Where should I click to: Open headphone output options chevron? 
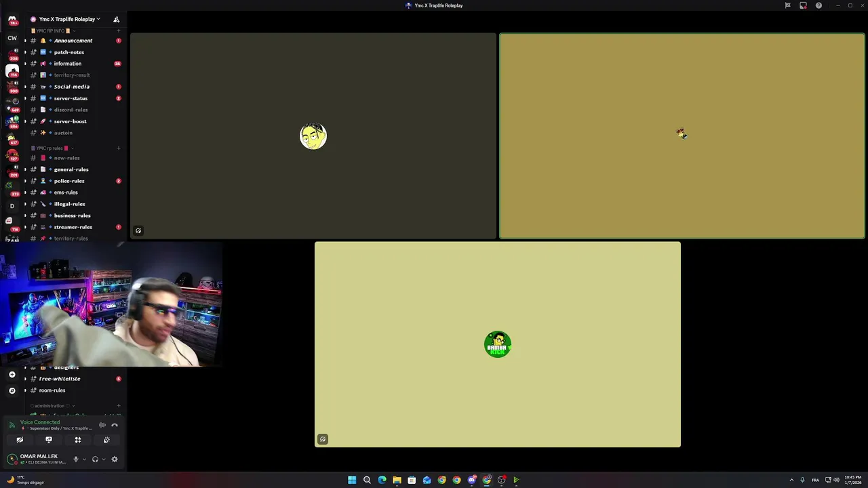point(103,459)
